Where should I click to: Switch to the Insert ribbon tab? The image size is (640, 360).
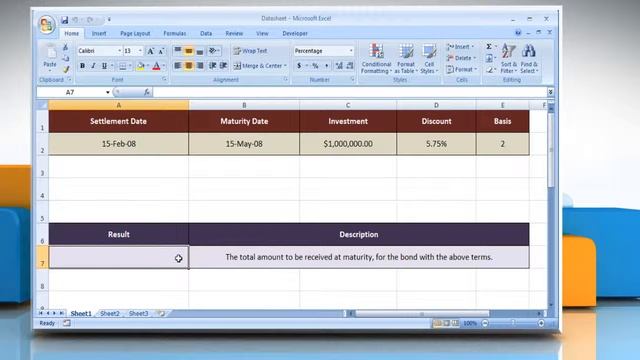click(99, 33)
